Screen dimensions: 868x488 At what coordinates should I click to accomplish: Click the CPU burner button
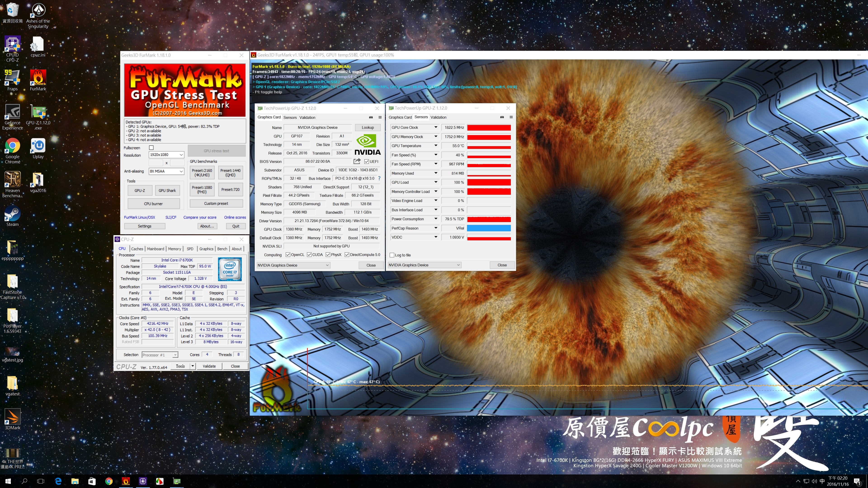point(153,204)
